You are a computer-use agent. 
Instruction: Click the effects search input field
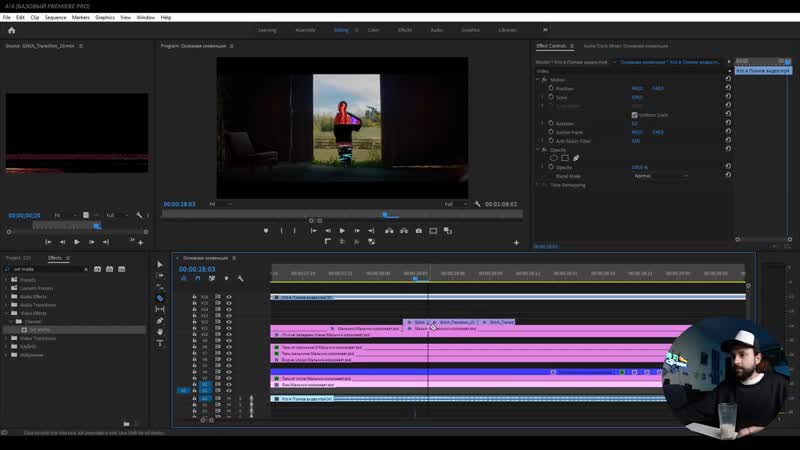point(47,269)
